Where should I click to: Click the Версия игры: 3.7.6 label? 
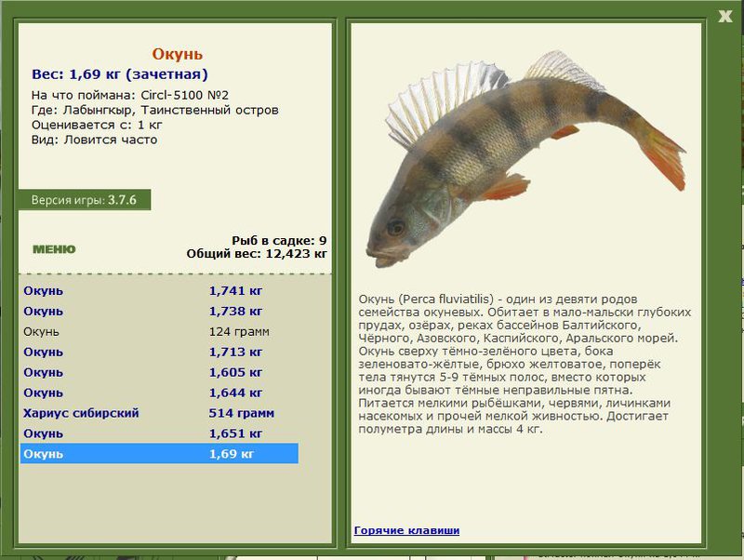coord(84,200)
